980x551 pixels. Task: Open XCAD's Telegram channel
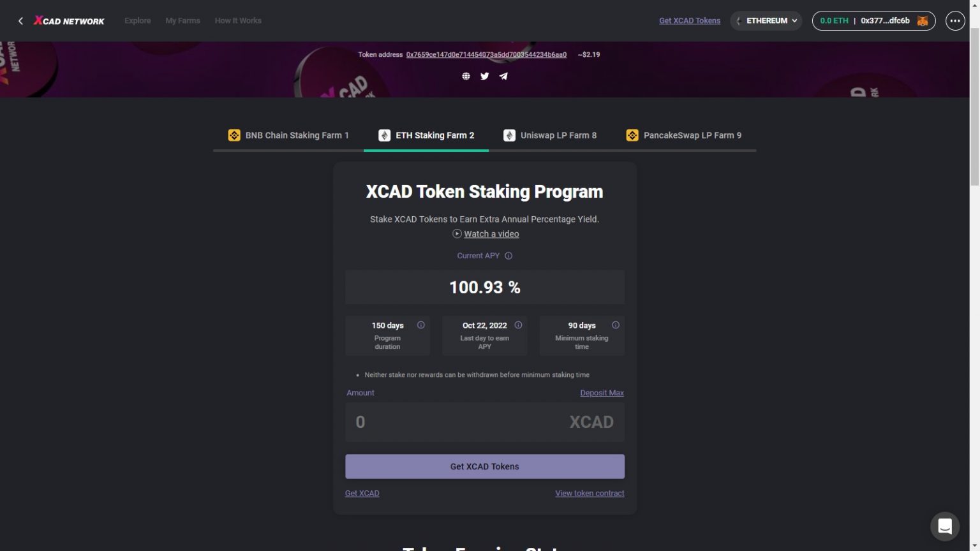503,76
